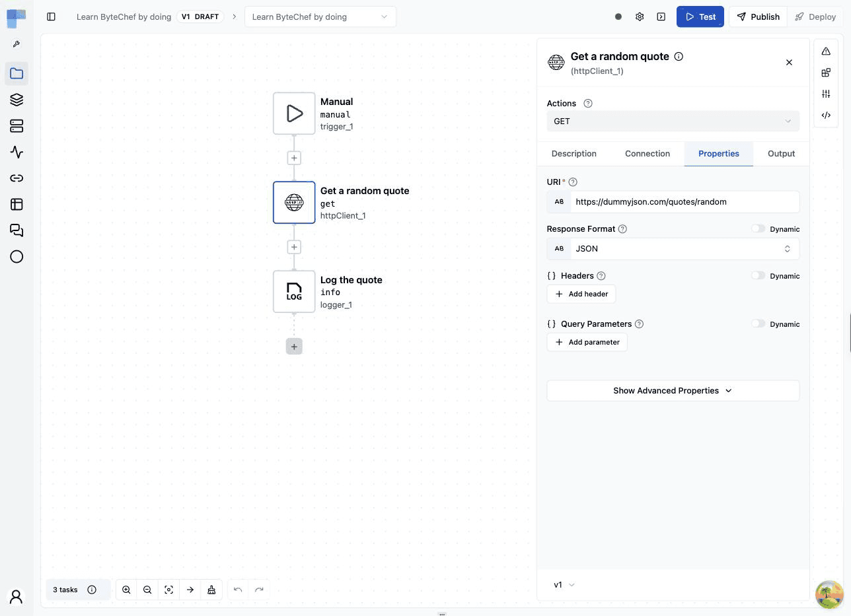Redo the last canvas change

tap(259, 590)
